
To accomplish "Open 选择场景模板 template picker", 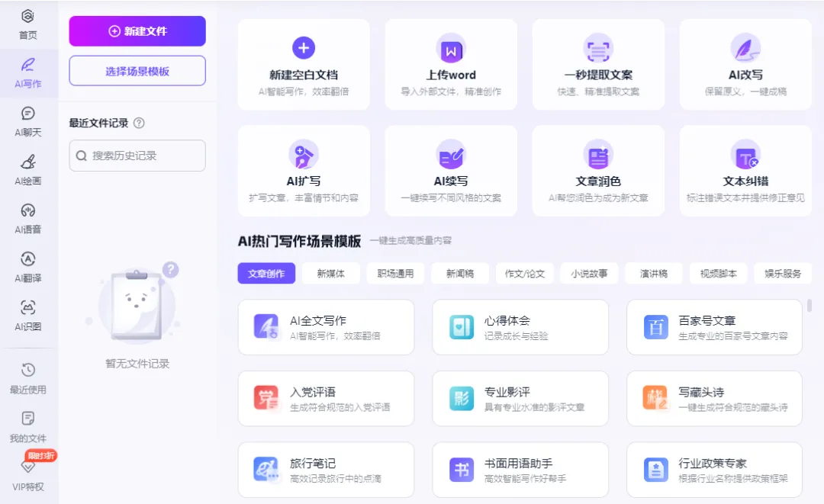I will (137, 70).
